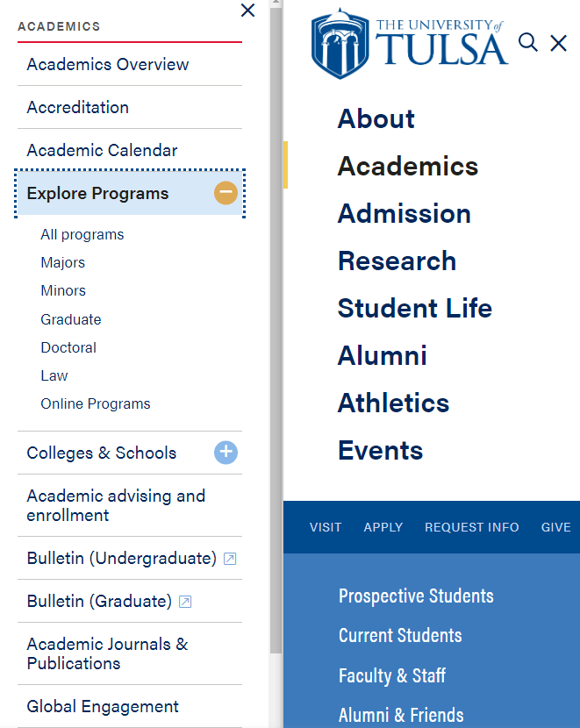Choose Online Programs from Explore Programs
580x728 pixels.
[x=95, y=403]
